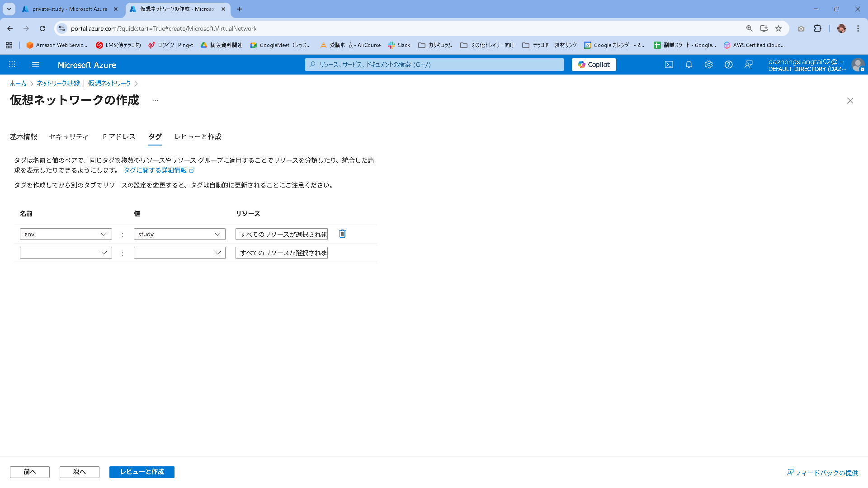The width and height of the screenshot is (868, 488).
Task: Open the help question mark icon
Action: [728, 65]
